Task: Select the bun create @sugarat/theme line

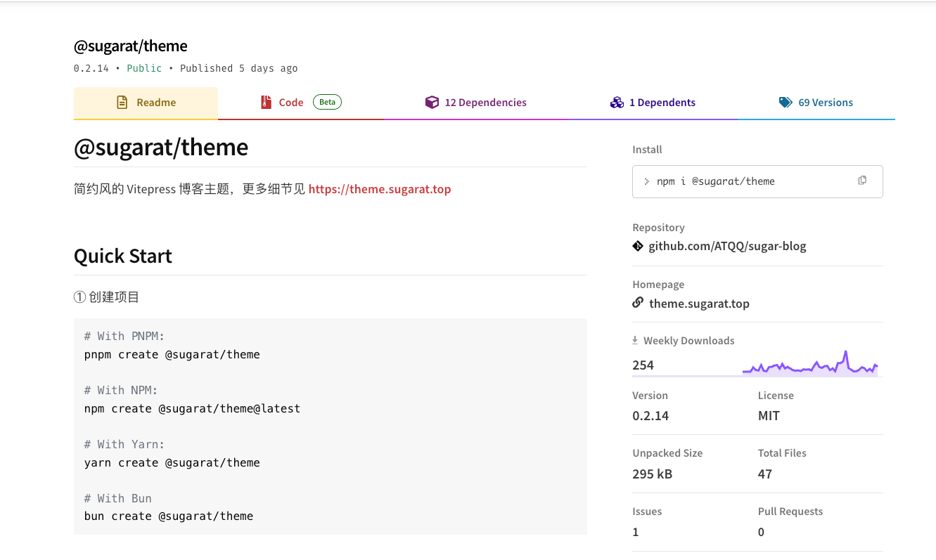Action: tap(169, 516)
